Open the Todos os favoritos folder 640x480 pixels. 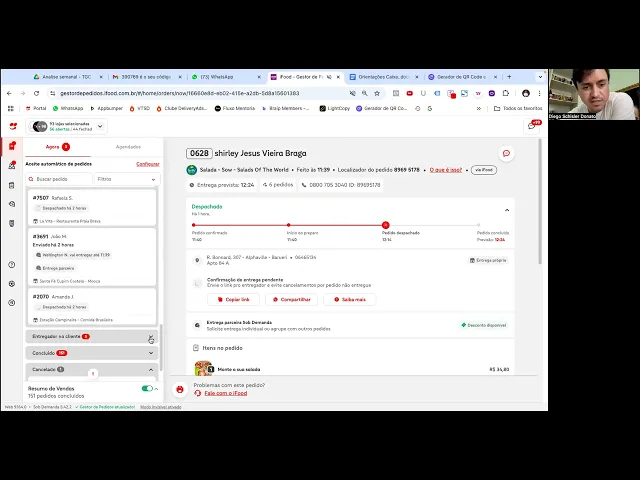tap(518, 109)
